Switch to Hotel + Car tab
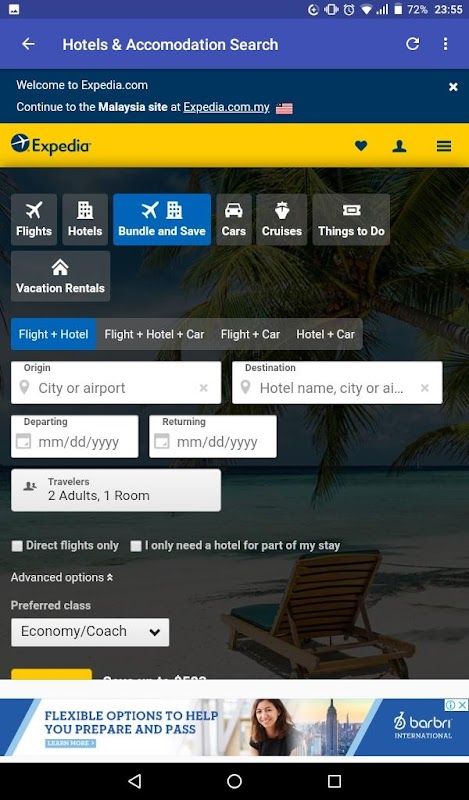The image size is (469, 800). [326, 334]
